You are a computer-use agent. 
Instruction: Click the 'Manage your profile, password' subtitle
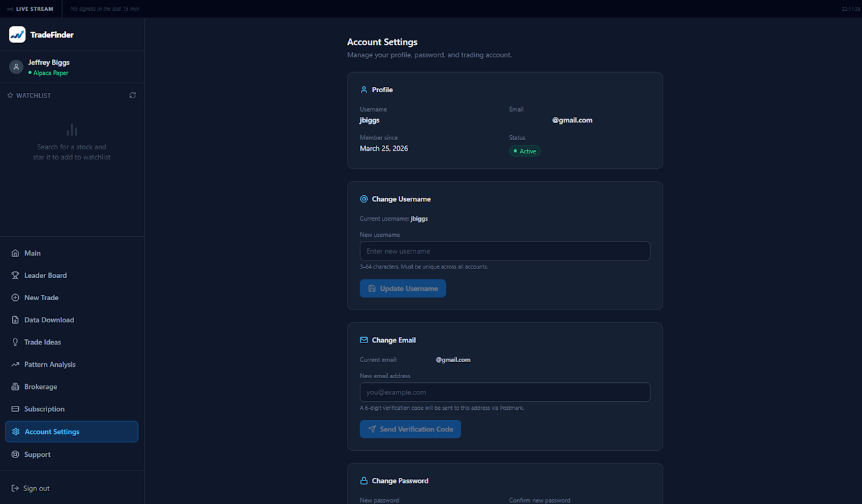430,55
